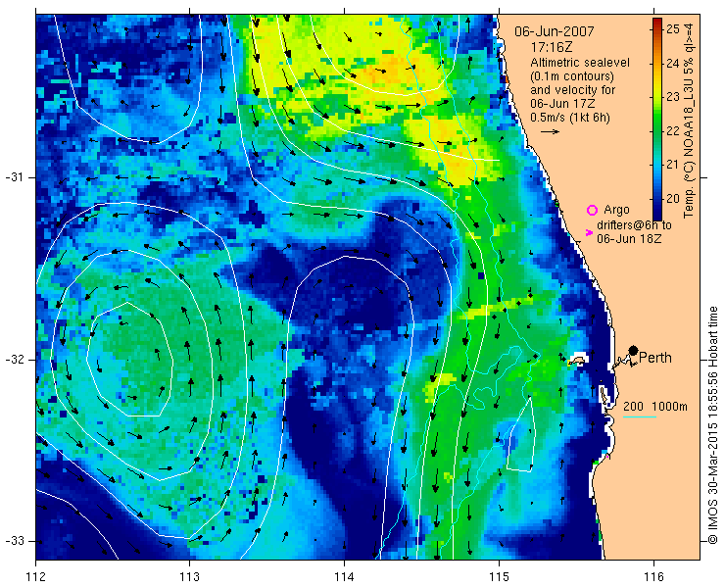725x588 pixels.
Task: Click the '0.5m/s (1kt 6h)' label
Action: (570, 118)
